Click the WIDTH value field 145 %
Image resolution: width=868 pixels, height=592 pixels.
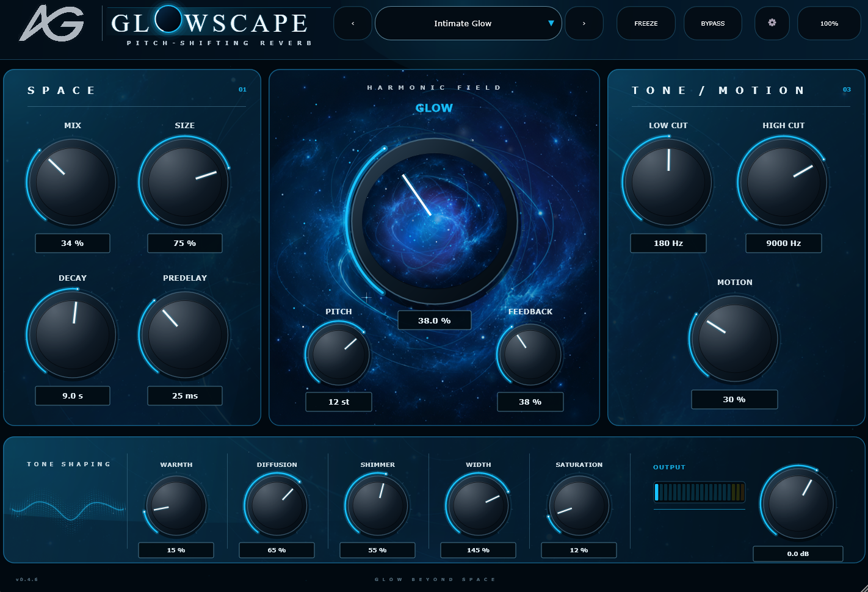pyautogui.click(x=479, y=550)
